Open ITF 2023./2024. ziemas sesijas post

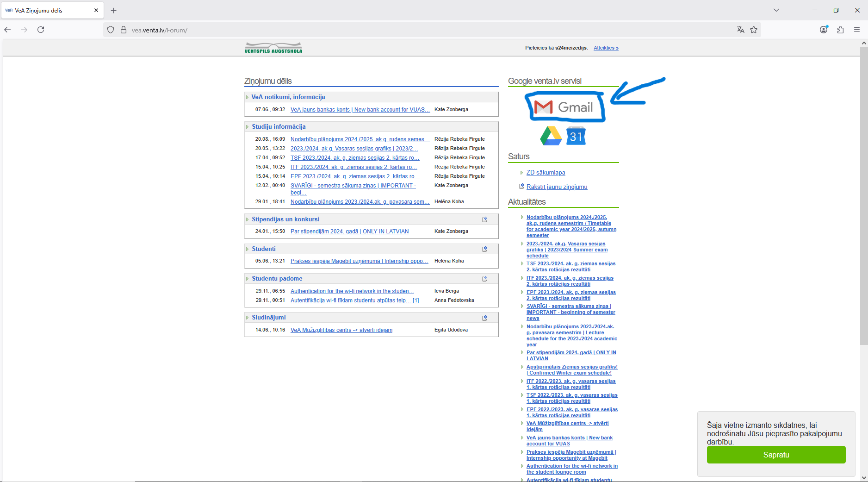[353, 167]
